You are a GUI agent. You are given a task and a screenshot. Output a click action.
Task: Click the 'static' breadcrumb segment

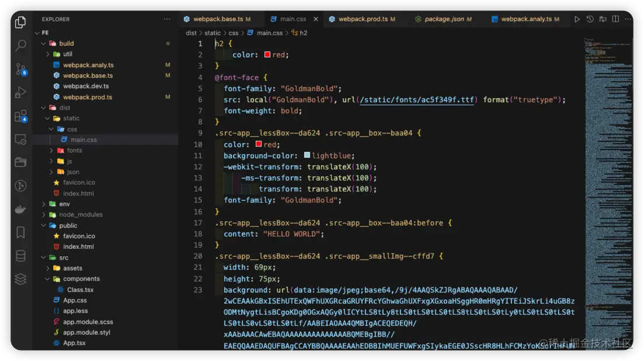[213, 33]
